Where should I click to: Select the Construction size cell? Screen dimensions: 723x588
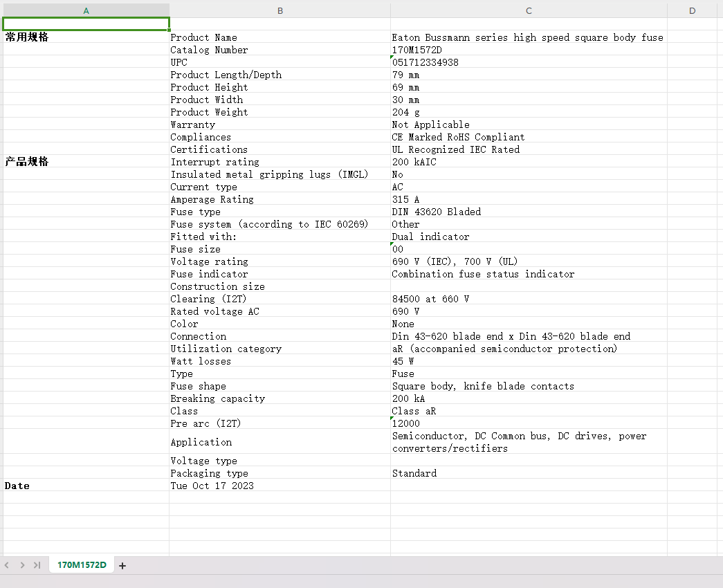pyautogui.click(x=280, y=286)
